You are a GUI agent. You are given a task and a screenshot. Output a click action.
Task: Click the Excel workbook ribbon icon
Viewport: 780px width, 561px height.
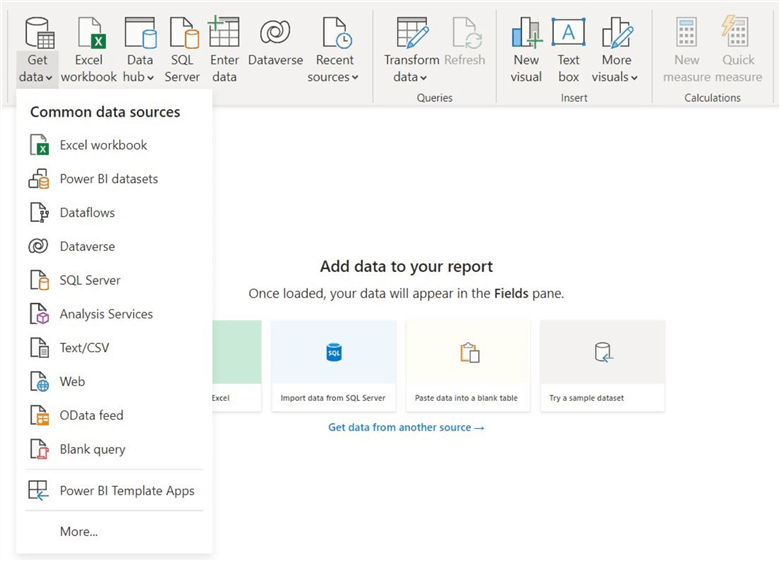tap(89, 34)
